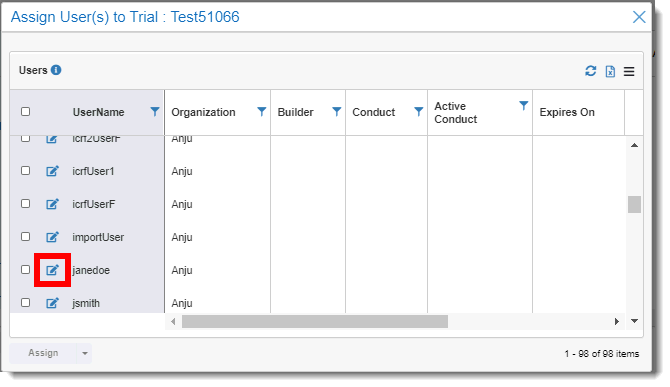The height and width of the screenshot is (387, 670).
Task: Open the Active Conduct column filter
Action: (x=523, y=106)
